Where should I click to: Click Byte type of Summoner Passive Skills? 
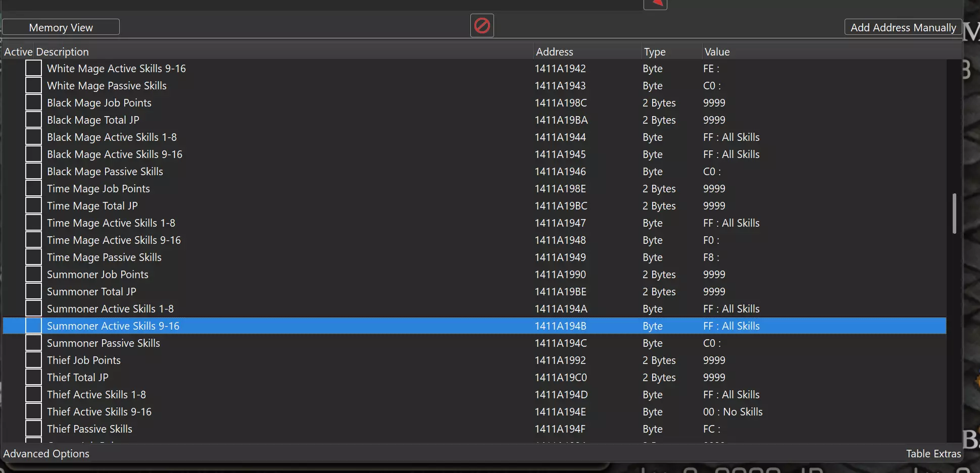[653, 343]
